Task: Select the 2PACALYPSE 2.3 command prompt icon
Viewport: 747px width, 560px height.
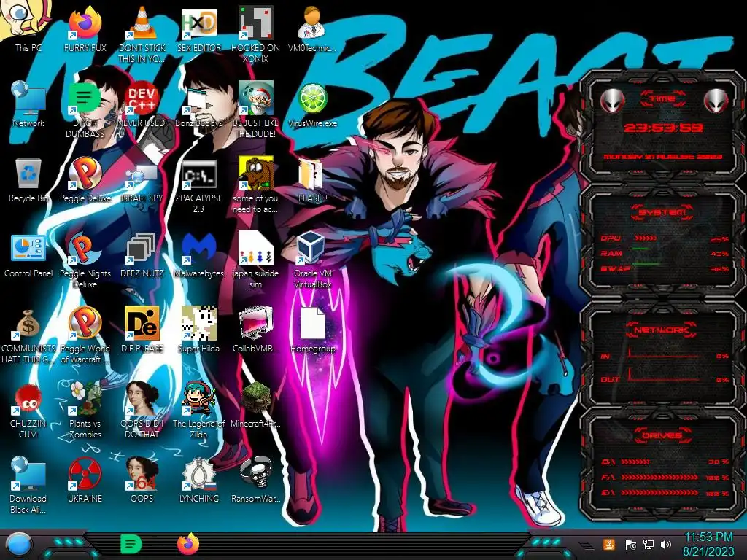Action: pos(198,184)
